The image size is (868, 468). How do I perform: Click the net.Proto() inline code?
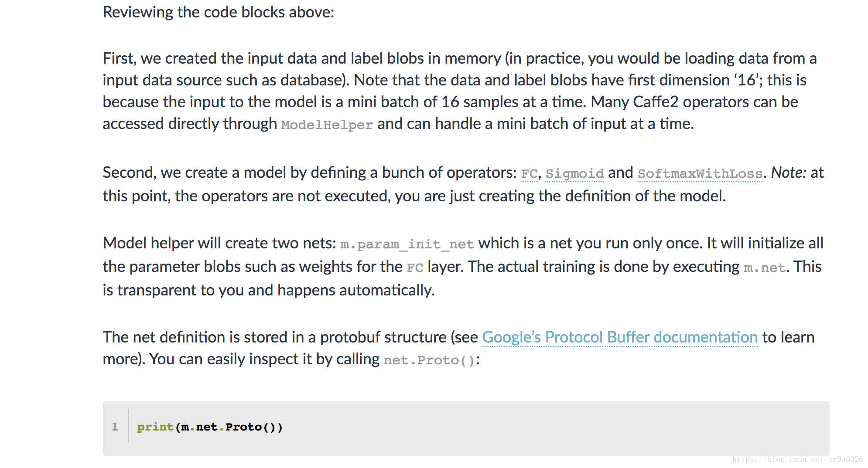[429, 360]
